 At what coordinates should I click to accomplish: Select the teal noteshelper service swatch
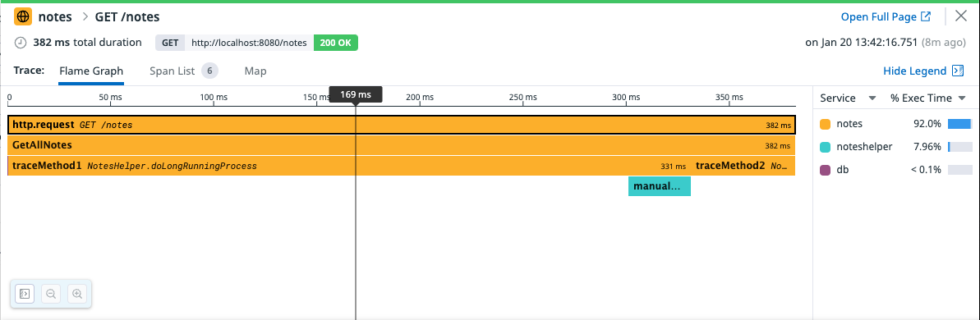[x=825, y=147]
